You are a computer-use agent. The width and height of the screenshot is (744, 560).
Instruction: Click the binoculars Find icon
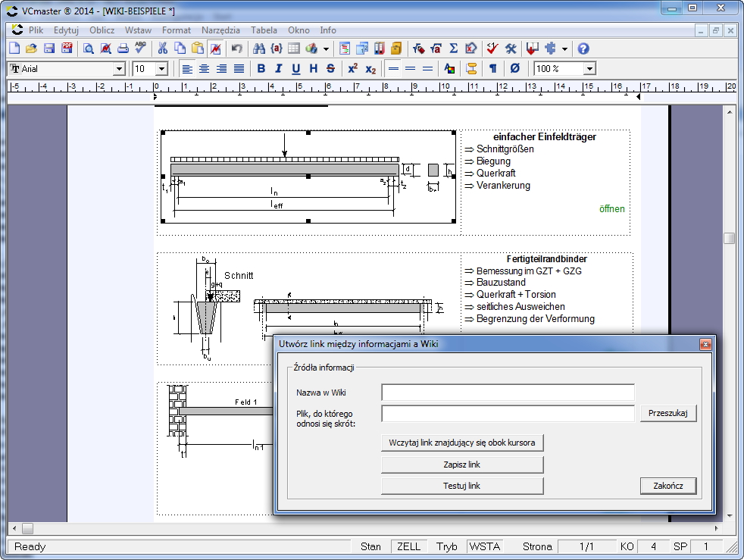click(259, 48)
